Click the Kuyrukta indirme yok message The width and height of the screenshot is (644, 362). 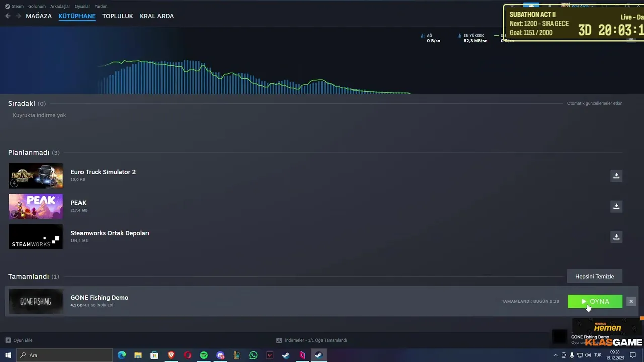(x=39, y=115)
